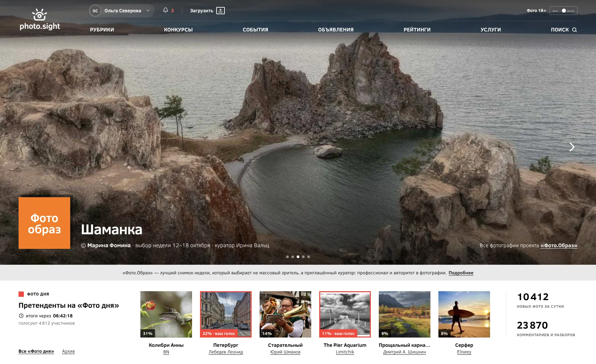Go to next slide with right arrow
The height and width of the screenshot is (364, 596).
point(572,147)
